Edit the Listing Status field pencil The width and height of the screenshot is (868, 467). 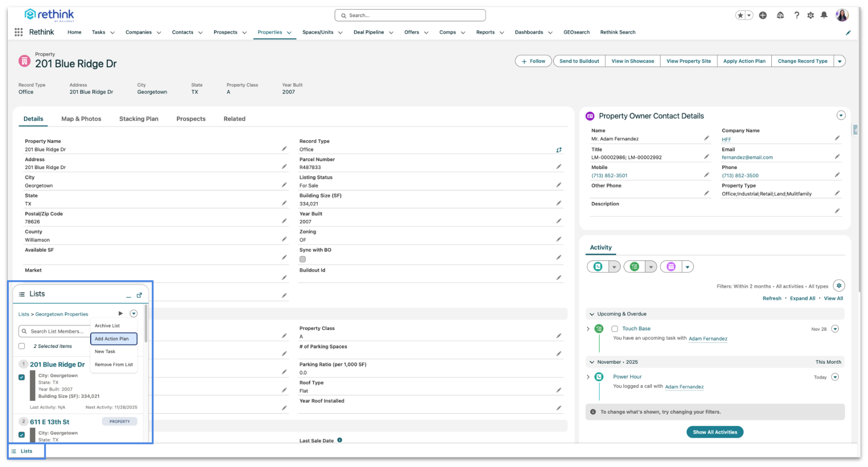pyautogui.click(x=559, y=185)
